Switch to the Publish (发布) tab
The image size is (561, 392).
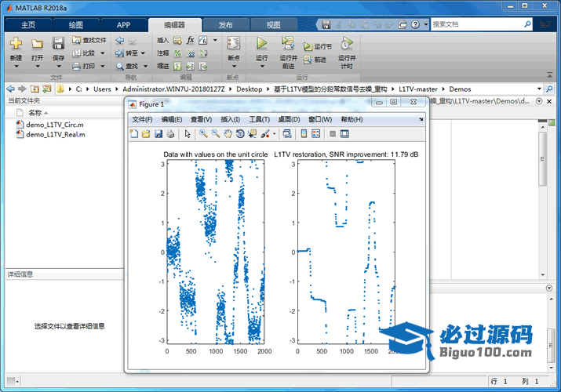coord(226,25)
